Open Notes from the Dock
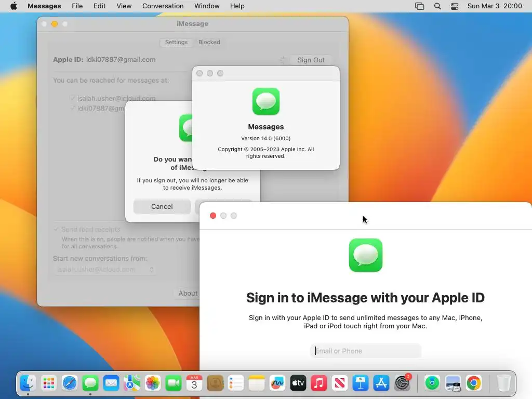Screen dimensions: 532x399 (x=257, y=383)
